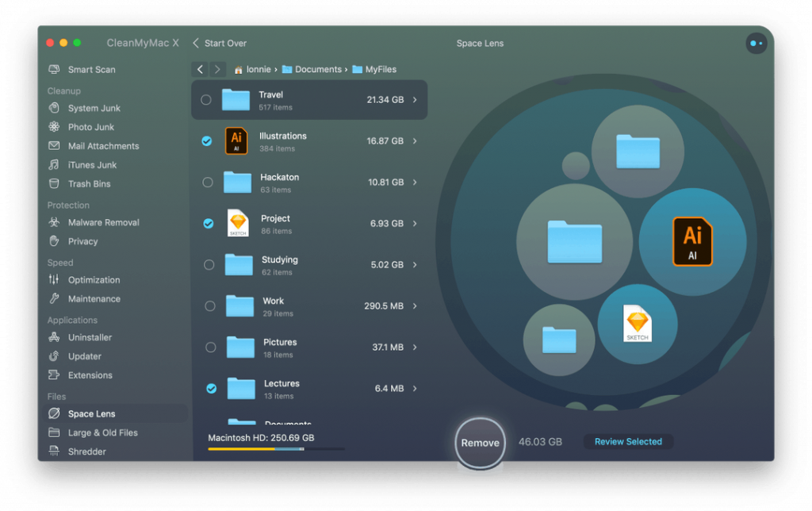Viewport: 812px width, 511px height.
Task: Click the System Junk sidebar icon
Action: (x=54, y=108)
